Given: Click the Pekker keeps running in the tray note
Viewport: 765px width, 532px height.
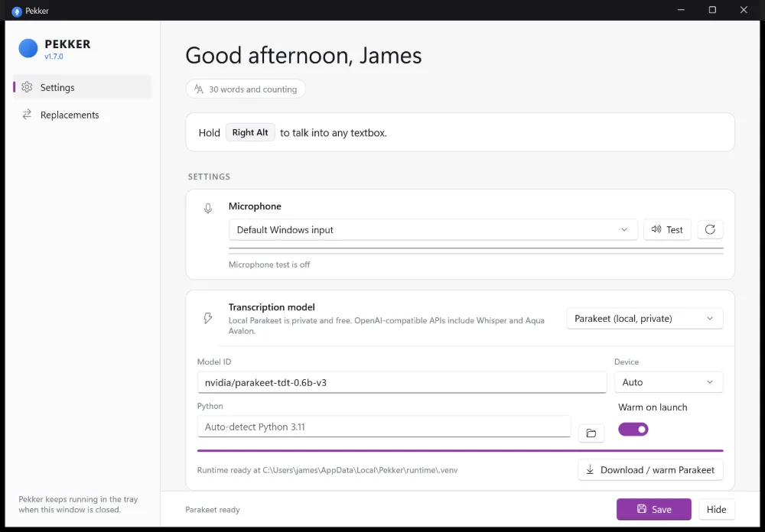Looking at the screenshot, I should click(x=78, y=504).
